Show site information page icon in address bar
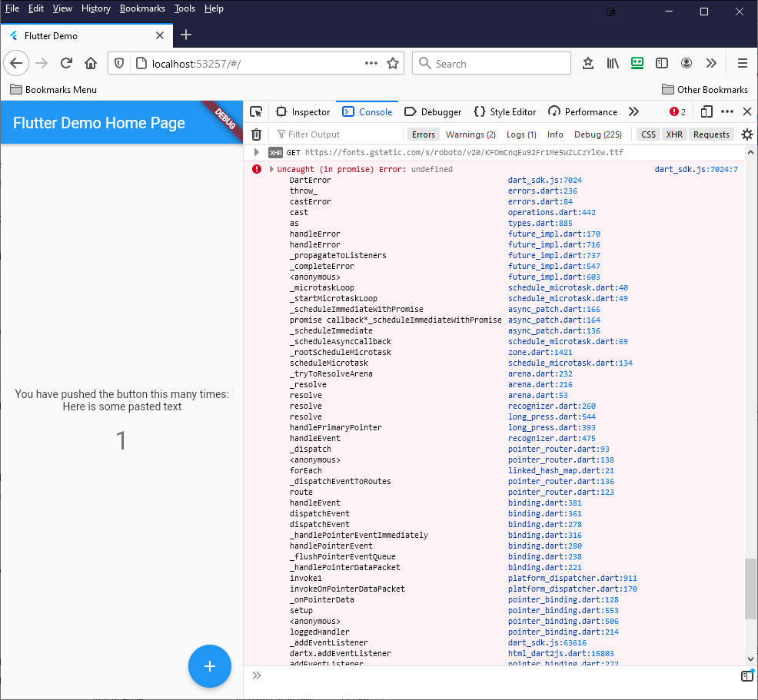The image size is (758, 700). point(141,63)
